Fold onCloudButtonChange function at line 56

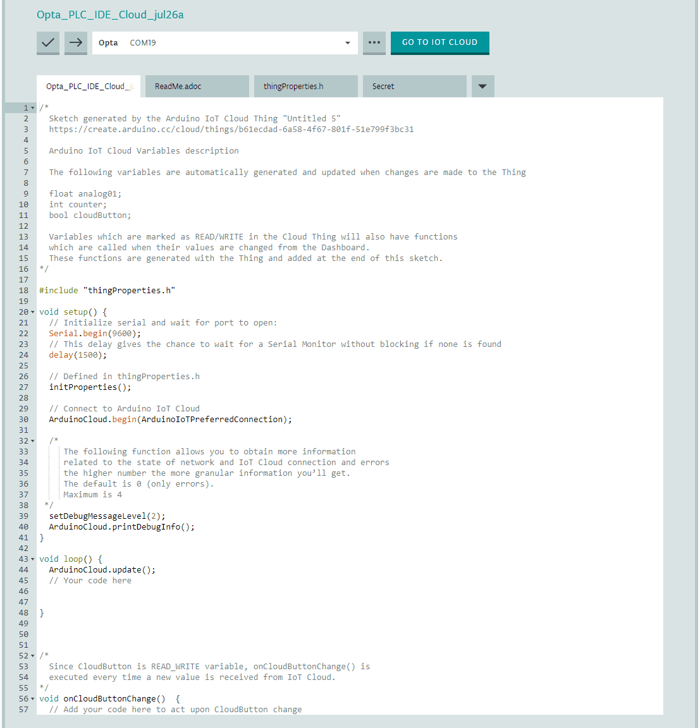[33, 699]
